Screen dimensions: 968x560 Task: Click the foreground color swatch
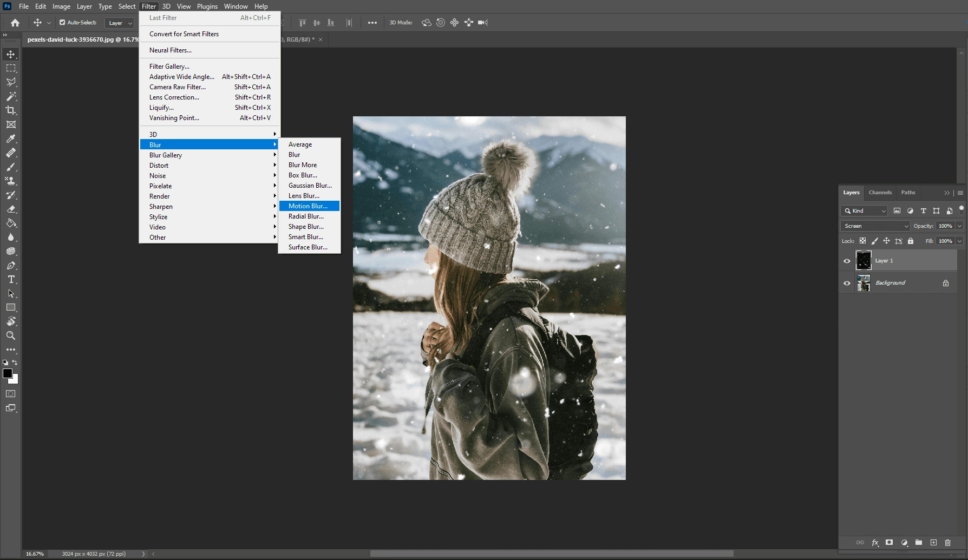[7, 373]
